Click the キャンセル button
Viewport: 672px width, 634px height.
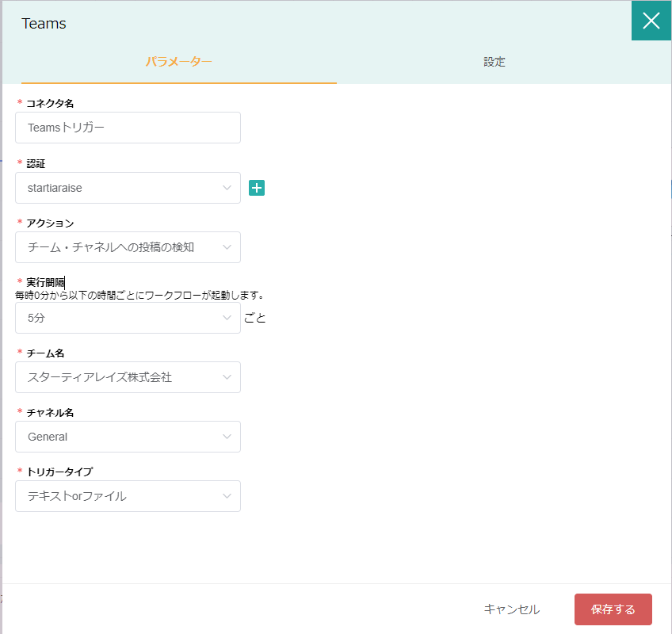(x=511, y=609)
